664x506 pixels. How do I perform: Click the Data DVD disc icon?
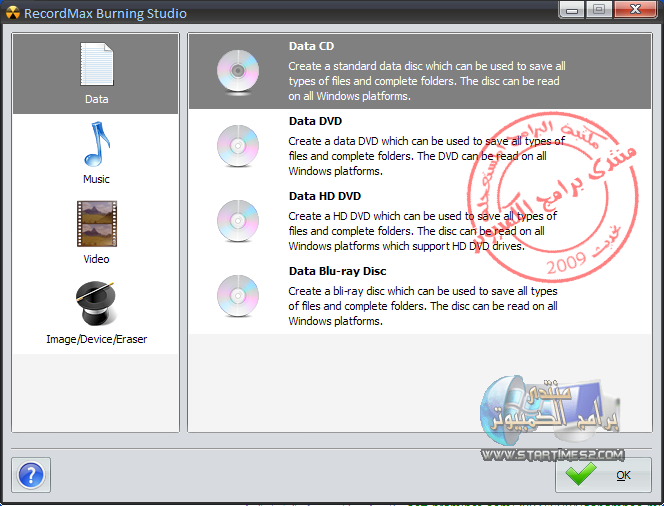point(238,146)
